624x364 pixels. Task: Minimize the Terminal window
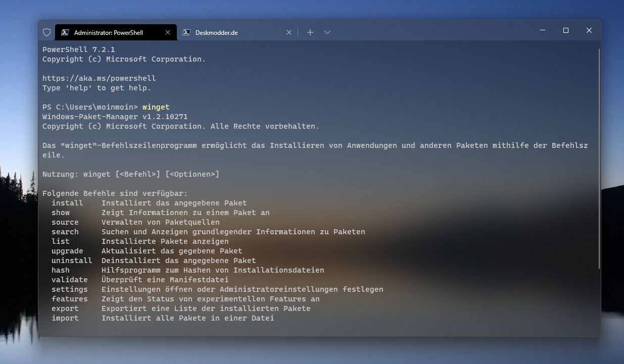click(543, 31)
